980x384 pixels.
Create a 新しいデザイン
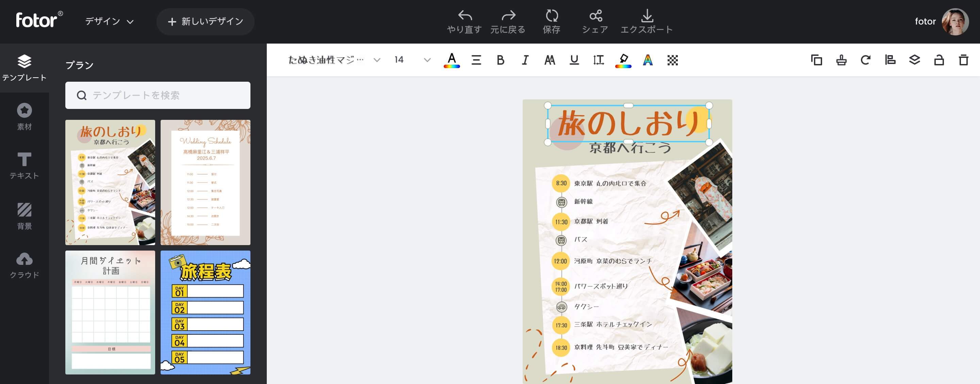tap(206, 21)
